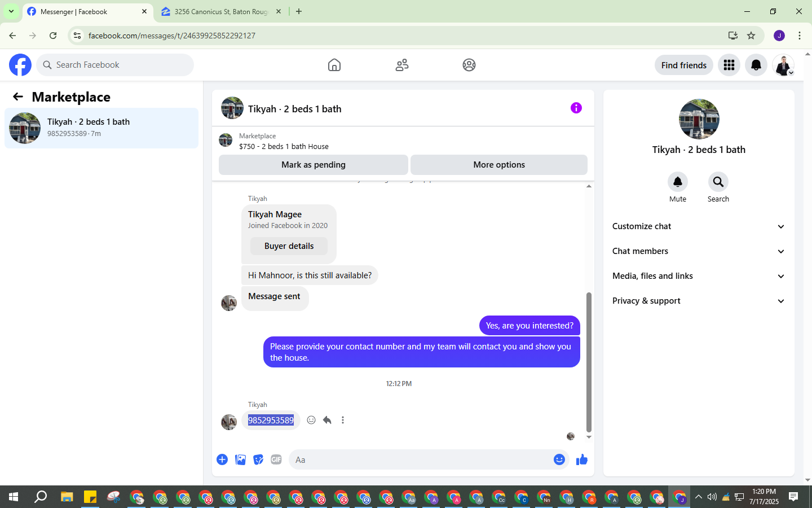Open the Chrome profile J avatar
The image size is (812, 508).
[x=779, y=36]
